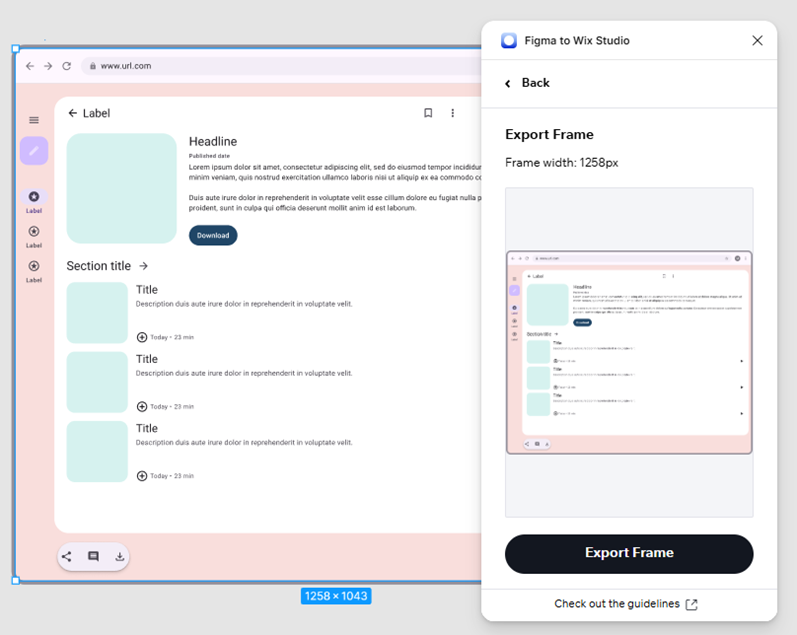Click the comment icon in bottom toolbar
The image size is (797, 635).
pos(93,556)
